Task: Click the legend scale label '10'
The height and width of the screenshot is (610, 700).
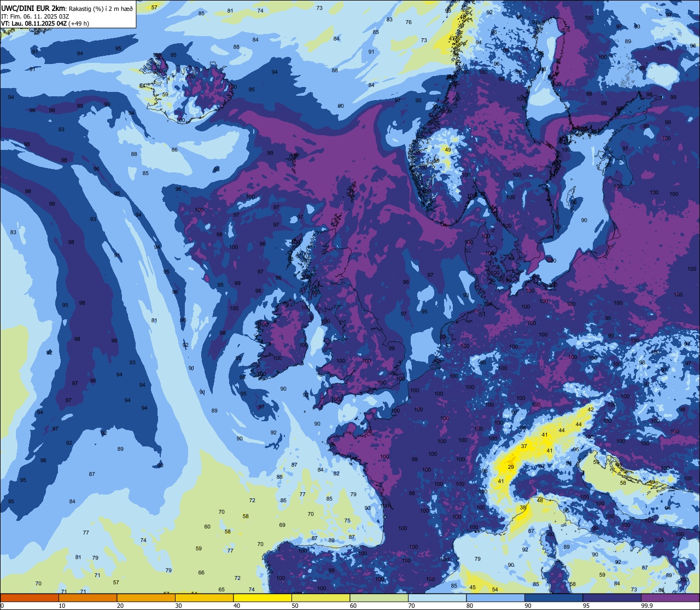Action: [62, 606]
